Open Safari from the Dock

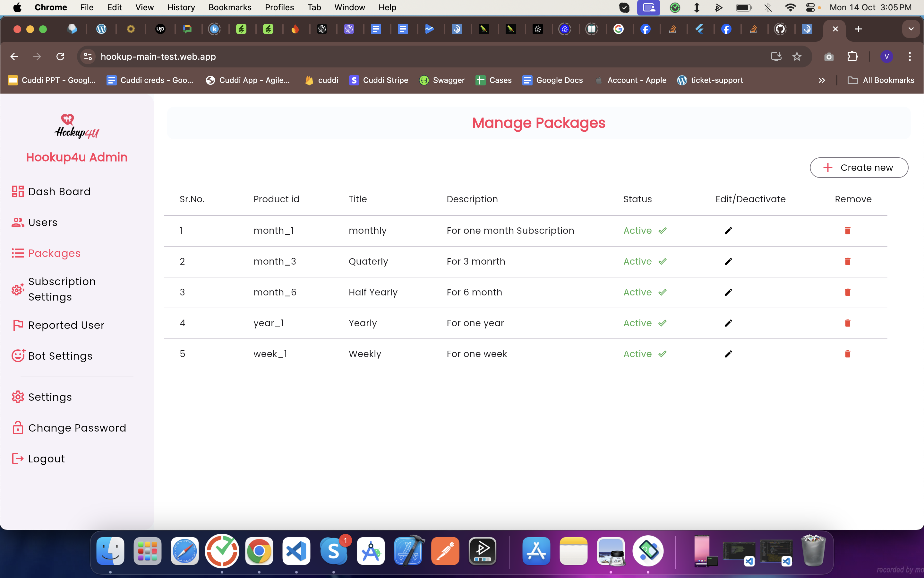point(185,551)
